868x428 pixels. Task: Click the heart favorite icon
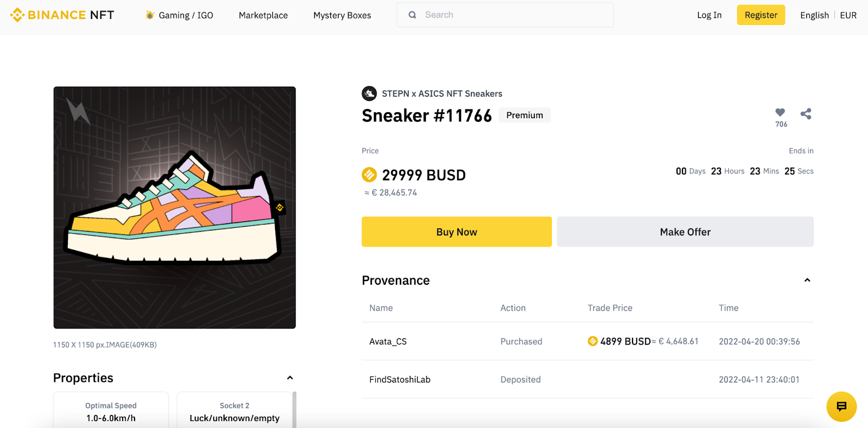(x=780, y=112)
